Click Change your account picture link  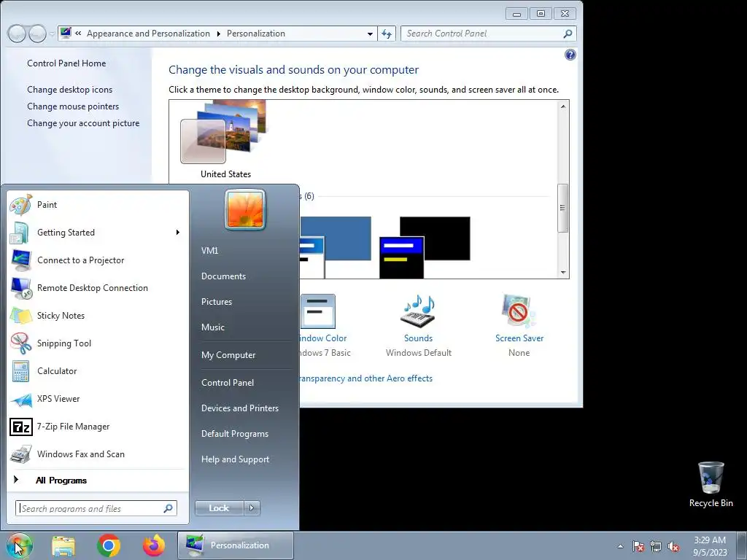83,123
